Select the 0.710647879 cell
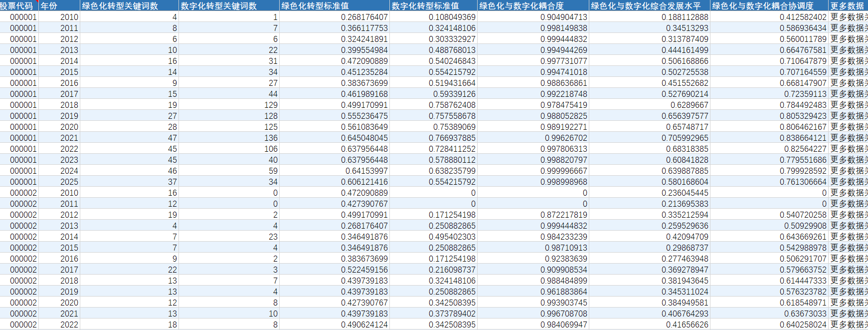The width and height of the screenshot is (868, 330). point(769,61)
